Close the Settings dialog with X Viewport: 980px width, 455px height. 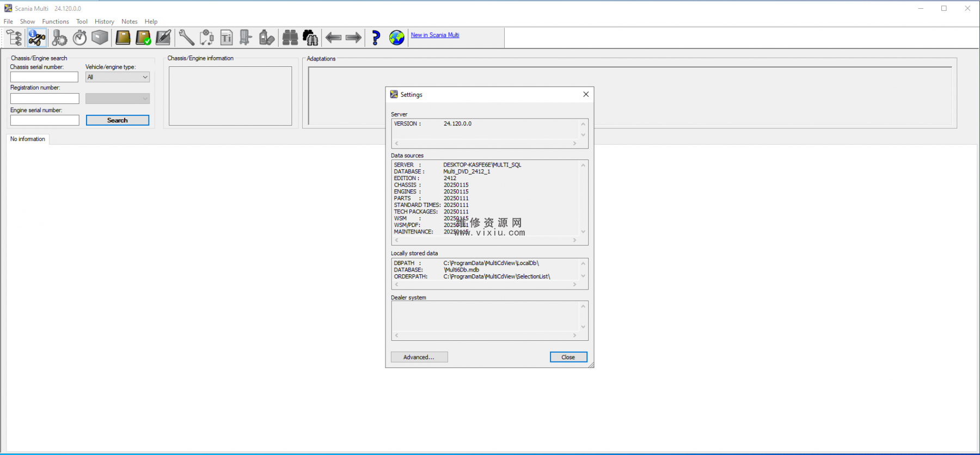point(586,94)
